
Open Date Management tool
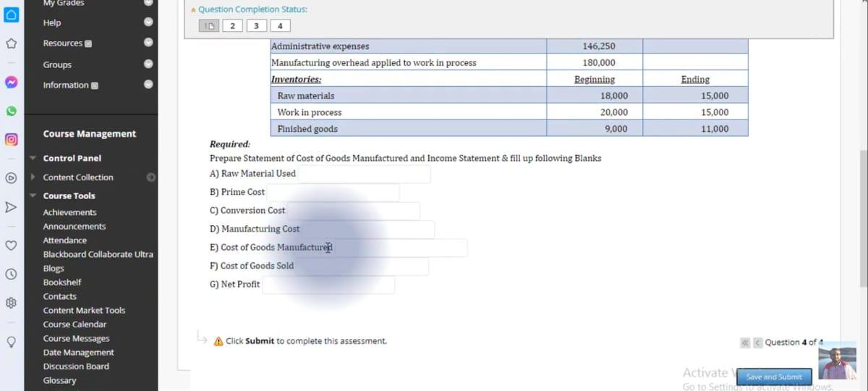click(x=78, y=352)
